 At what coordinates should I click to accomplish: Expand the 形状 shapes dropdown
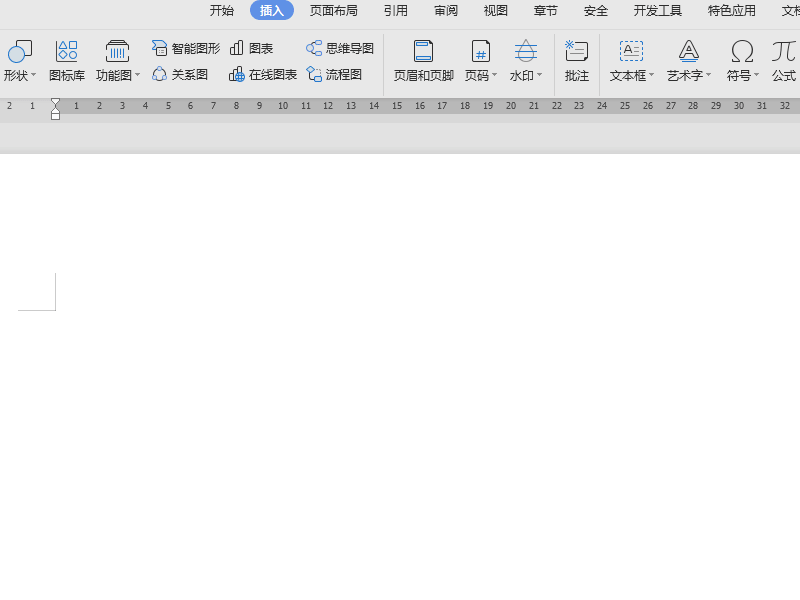[x=20, y=75]
